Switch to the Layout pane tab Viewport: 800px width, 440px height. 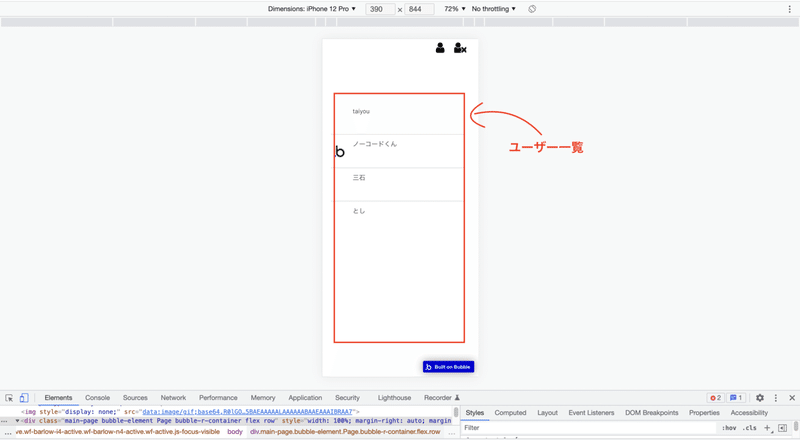[547, 413]
